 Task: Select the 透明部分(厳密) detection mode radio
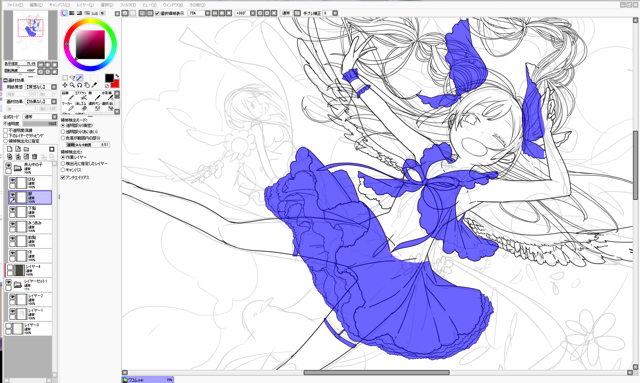click(x=63, y=126)
